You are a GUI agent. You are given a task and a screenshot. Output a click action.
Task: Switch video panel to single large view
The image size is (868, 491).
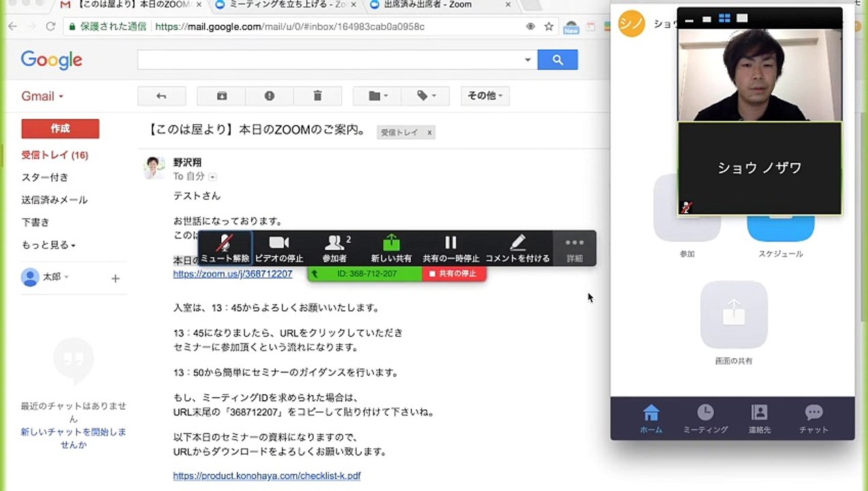[742, 18]
